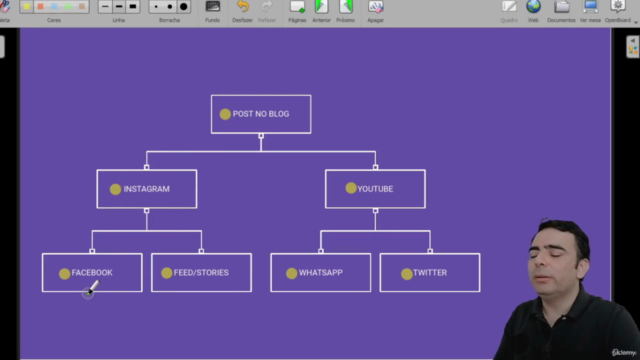The image size is (640, 360).
Task: Go to the Próximo page
Action: tap(345, 11)
